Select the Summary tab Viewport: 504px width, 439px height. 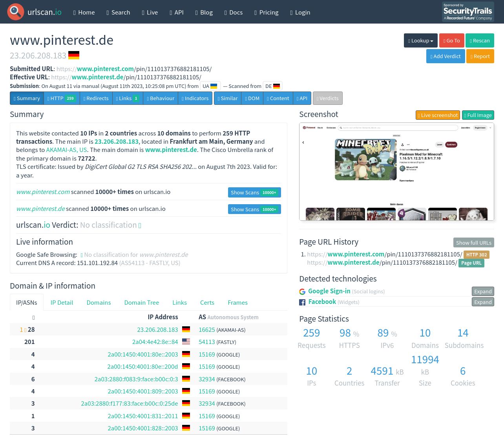[27, 98]
